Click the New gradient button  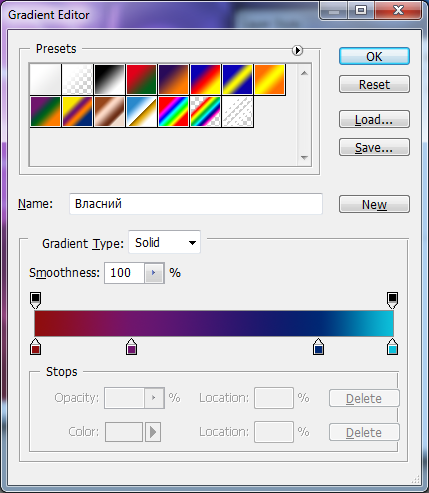pyautogui.click(x=374, y=204)
